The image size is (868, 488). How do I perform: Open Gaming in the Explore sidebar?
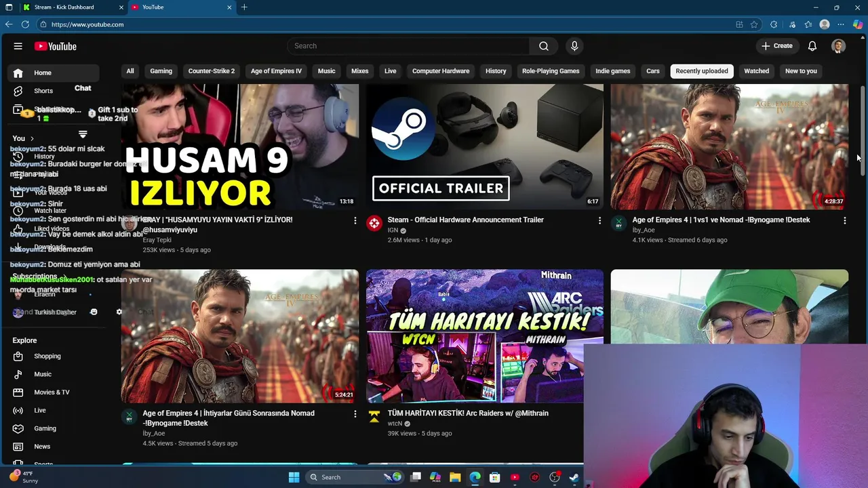tap(45, 428)
